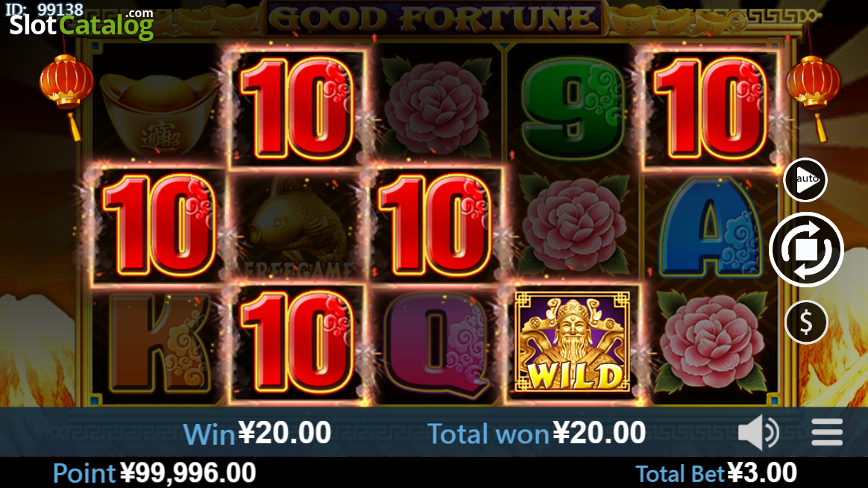
Task: Click the golden fish Freegame symbol
Action: pyautogui.click(x=298, y=227)
